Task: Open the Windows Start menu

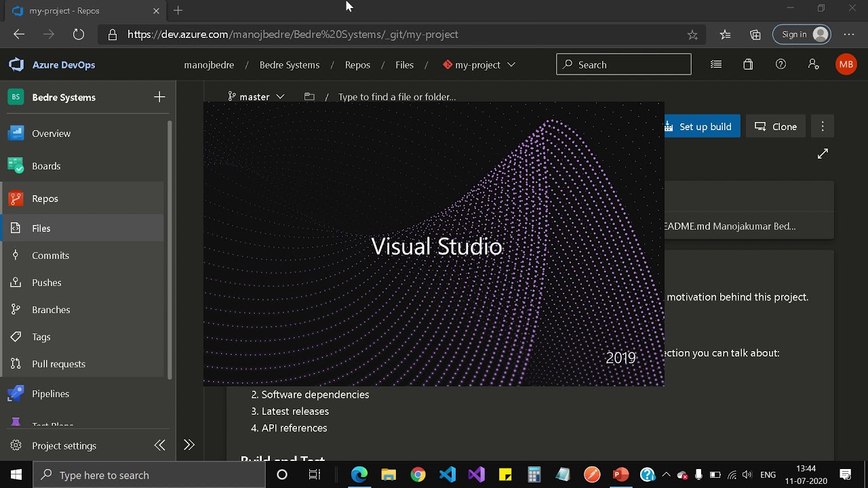Action: [x=16, y=475]
